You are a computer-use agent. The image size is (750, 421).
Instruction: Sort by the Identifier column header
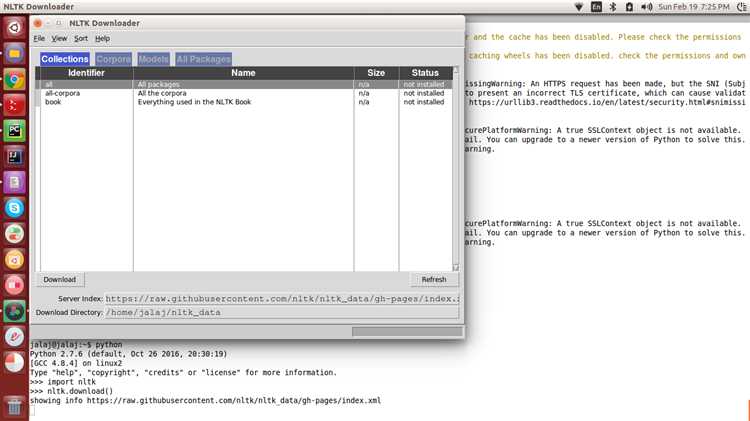(x=86, y=73)
